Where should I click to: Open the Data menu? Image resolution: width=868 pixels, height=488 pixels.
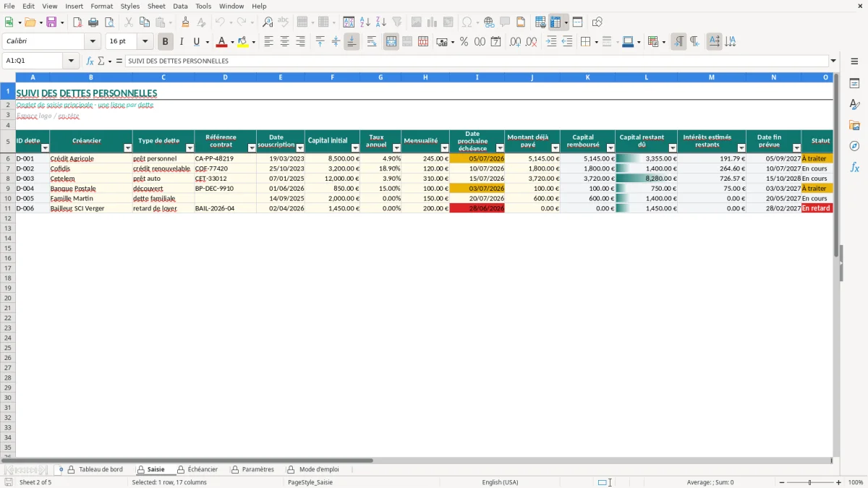(180, 6)
